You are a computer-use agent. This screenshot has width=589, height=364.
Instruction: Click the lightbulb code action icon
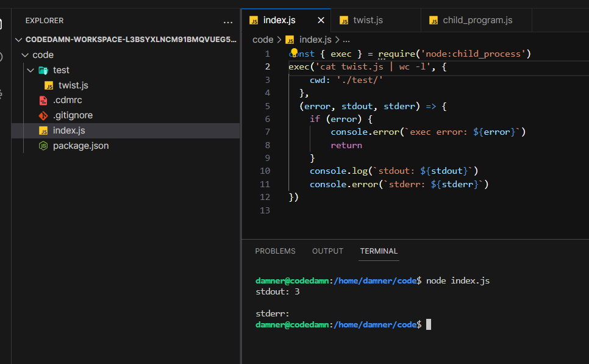(x=294, y=52)
